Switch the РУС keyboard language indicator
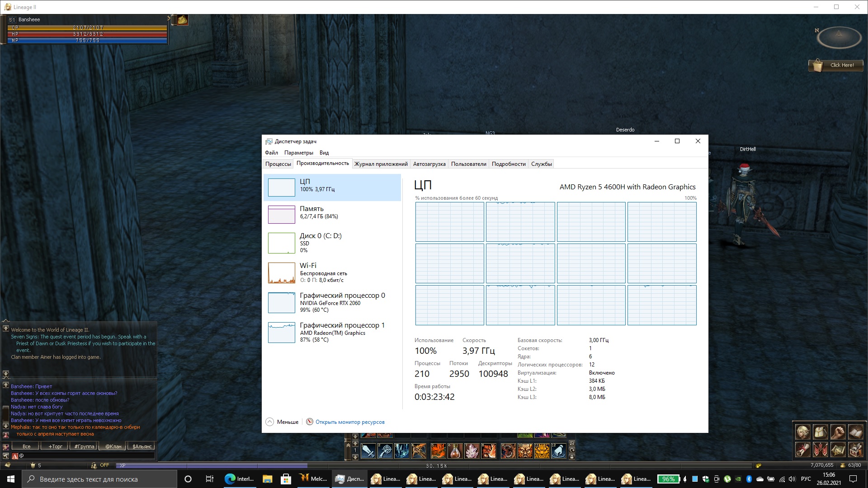868x488 pixels. click(x=806, y=479)
